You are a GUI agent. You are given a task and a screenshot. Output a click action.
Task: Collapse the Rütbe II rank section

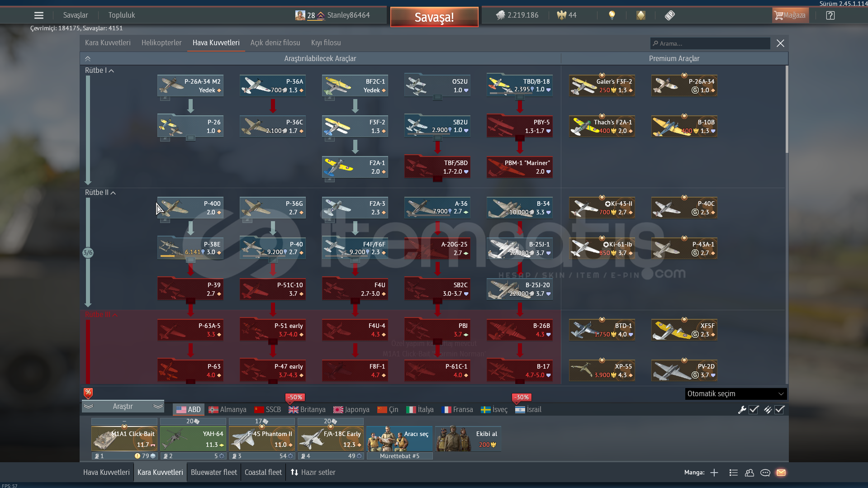click(100, 193)
